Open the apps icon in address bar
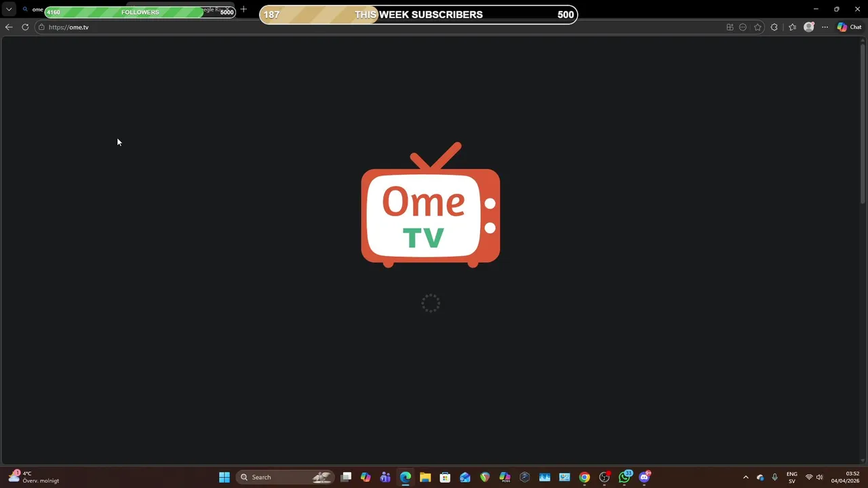 pyautogui.click(x=730, y=27)
